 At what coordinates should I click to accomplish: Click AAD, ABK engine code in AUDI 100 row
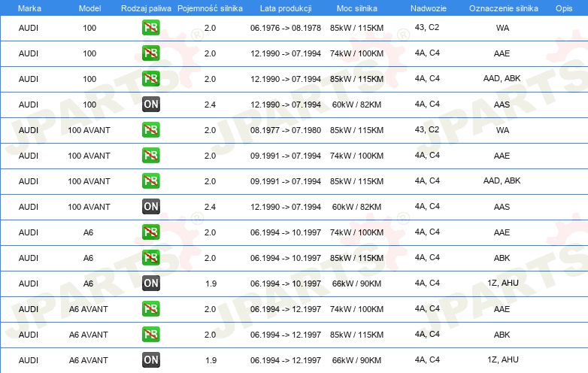[502, 78]
